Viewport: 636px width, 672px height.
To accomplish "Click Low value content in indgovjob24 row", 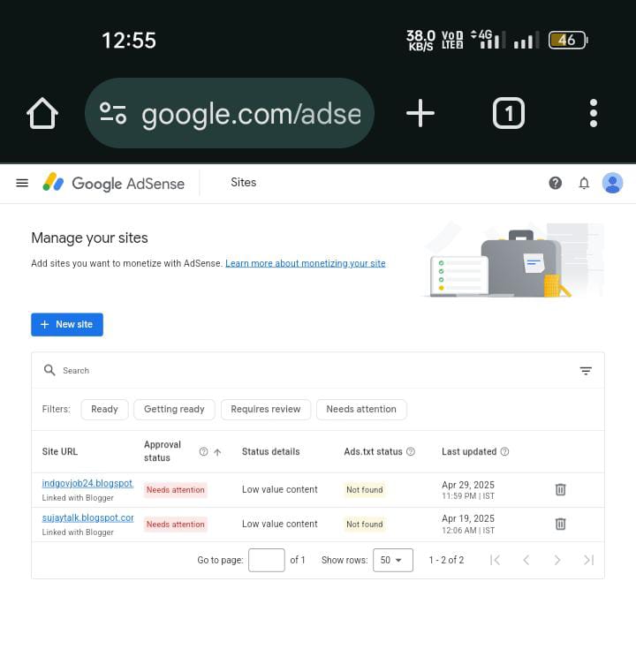I will point(280,489).
